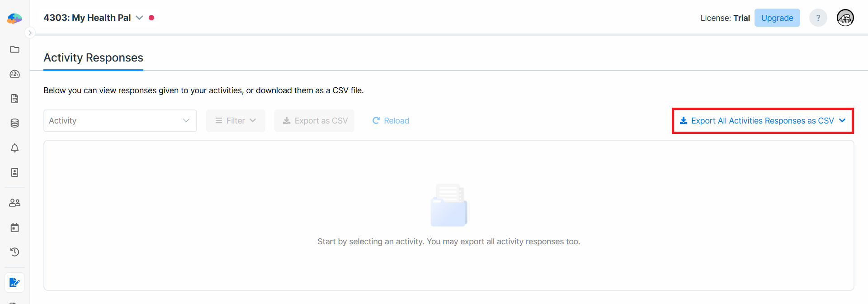
Task: Expand the sidebar with the arrow toggle
Action: pyautogui.click(x=30, y=33)
